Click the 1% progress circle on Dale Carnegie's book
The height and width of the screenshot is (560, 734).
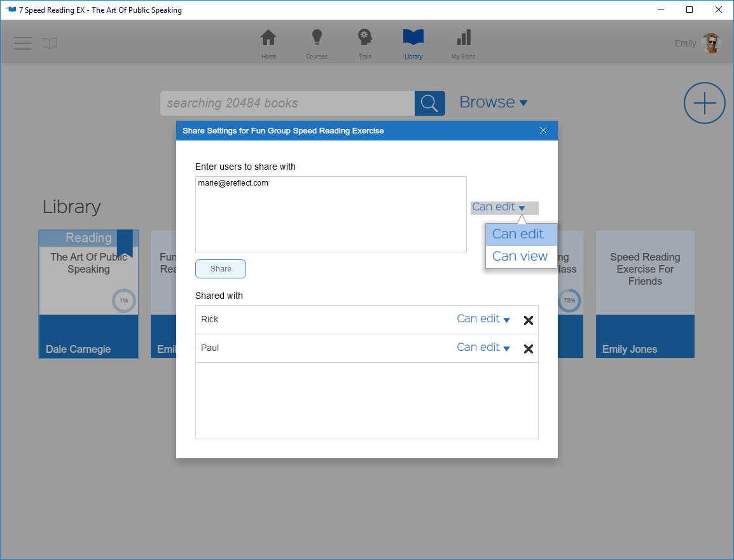(x=123, y=301)
